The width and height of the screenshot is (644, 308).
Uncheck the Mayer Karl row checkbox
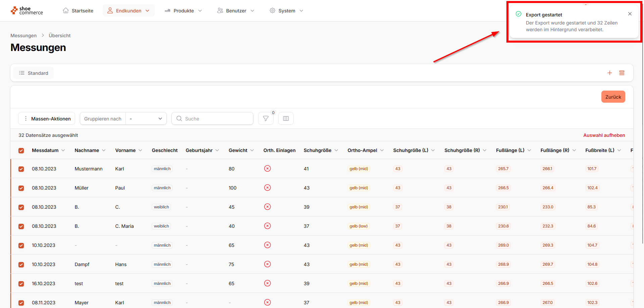click(21, 303)
